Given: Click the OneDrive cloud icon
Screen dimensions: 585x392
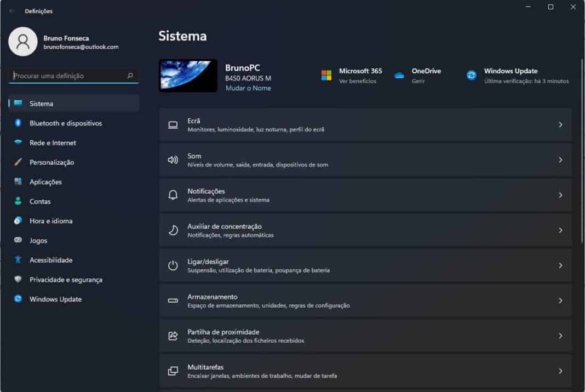Looking at the screenshot, I should pyautogui.click(x=399, y=75).
